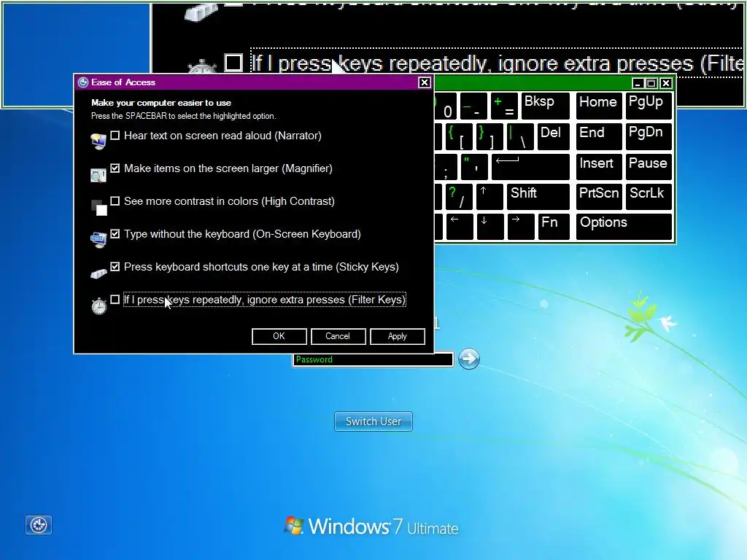
Task: Click the Cancel button
Action: pos(338,336)
